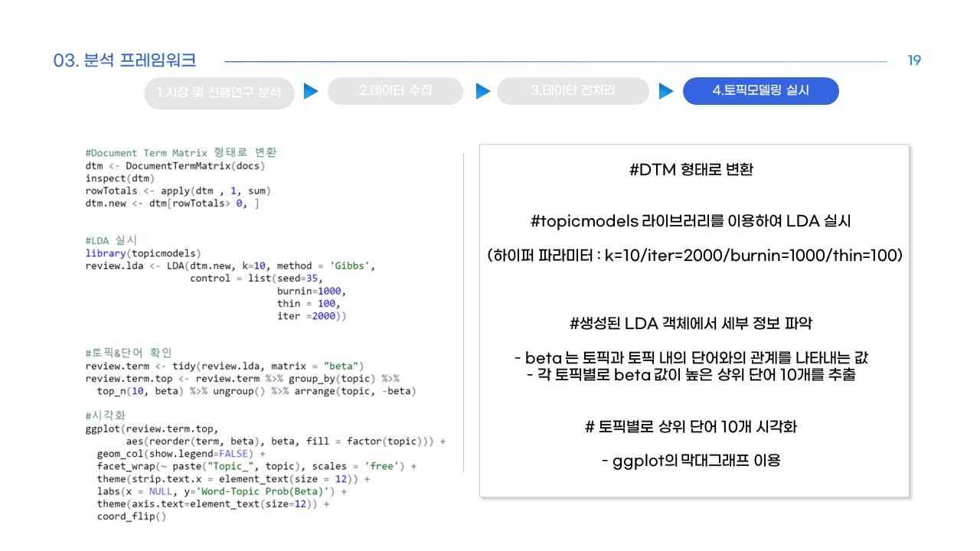This screenshot has height=551, width=980.
Task: Click the 'inspect(dtm)' code line
Action: click(x=120, y=178)
